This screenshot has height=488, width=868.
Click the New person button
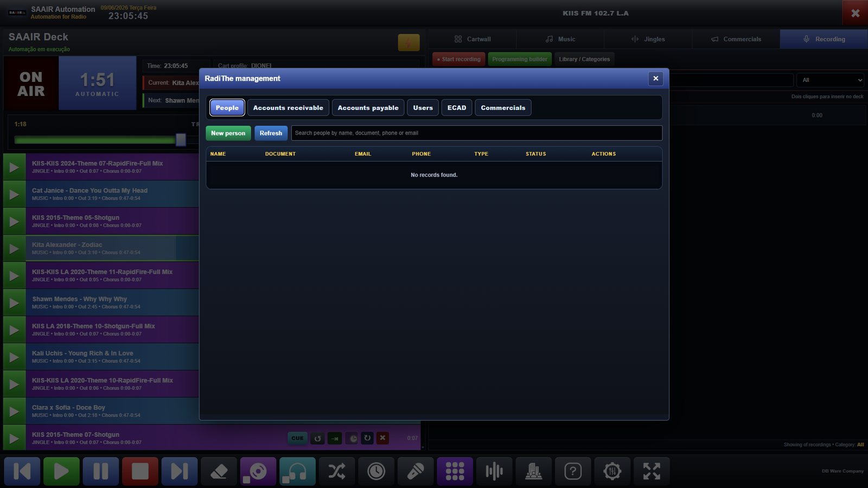coord(228,133)
